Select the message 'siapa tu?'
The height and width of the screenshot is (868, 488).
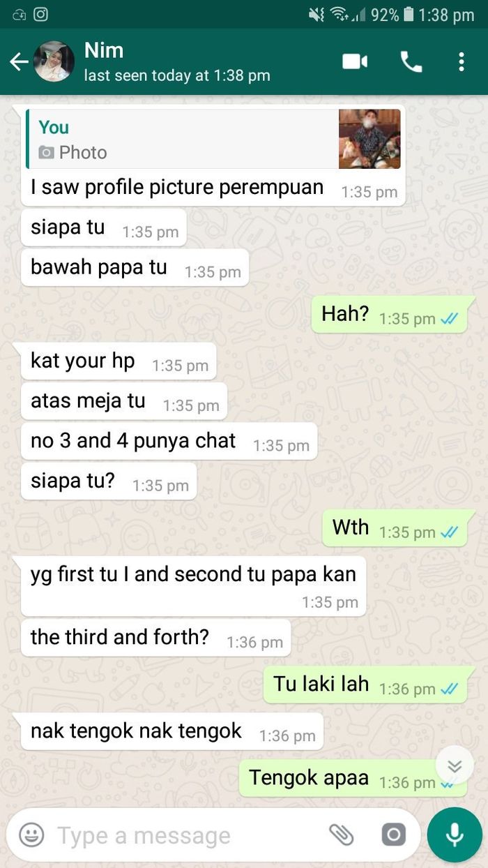(x=109, y=481)
